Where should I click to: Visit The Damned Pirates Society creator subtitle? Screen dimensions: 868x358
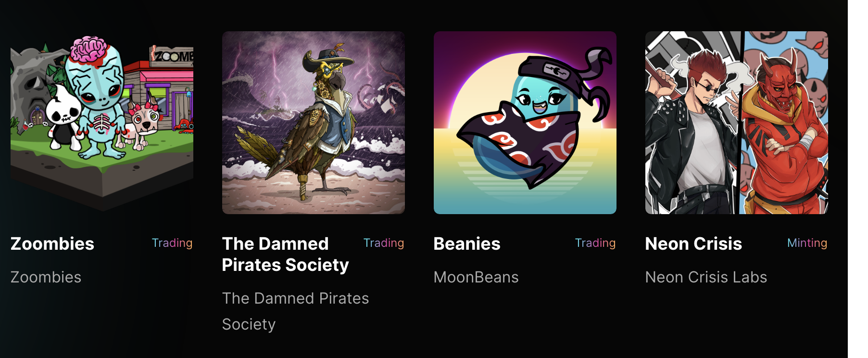click(x=295, y=311)
